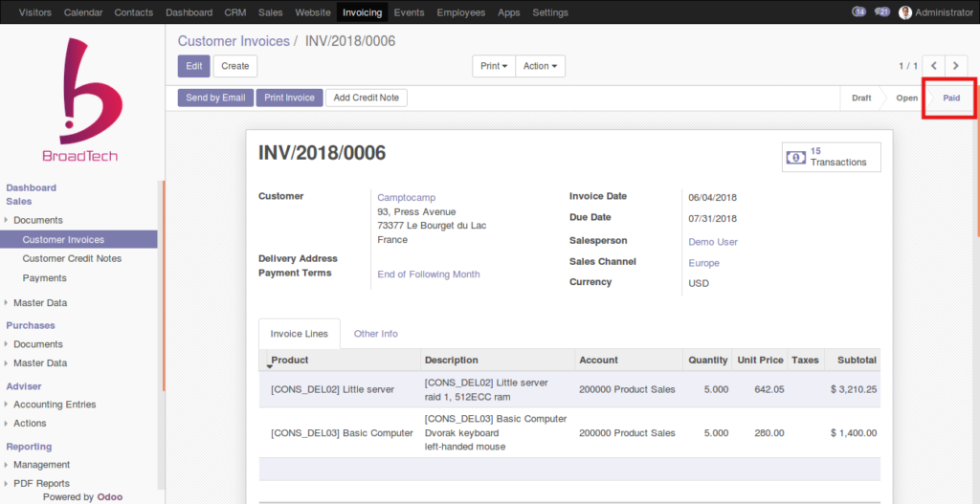Click the Paid status stage

click(951, 99)
